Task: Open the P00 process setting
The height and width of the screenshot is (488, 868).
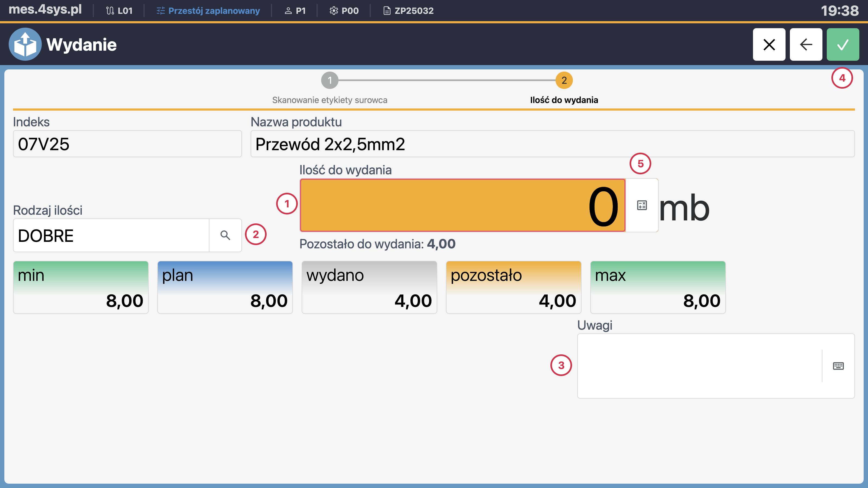Action: [x=344, y=11]
